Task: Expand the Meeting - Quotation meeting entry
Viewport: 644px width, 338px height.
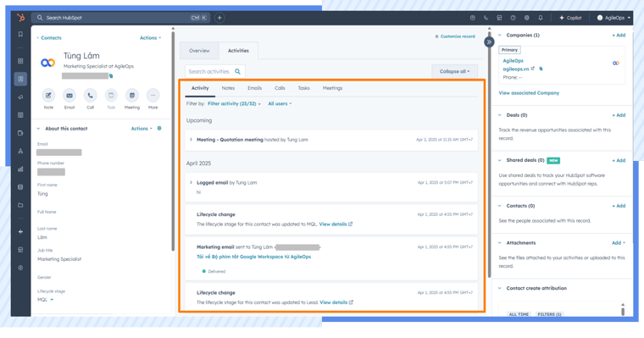Action: [x=191, y=140]
